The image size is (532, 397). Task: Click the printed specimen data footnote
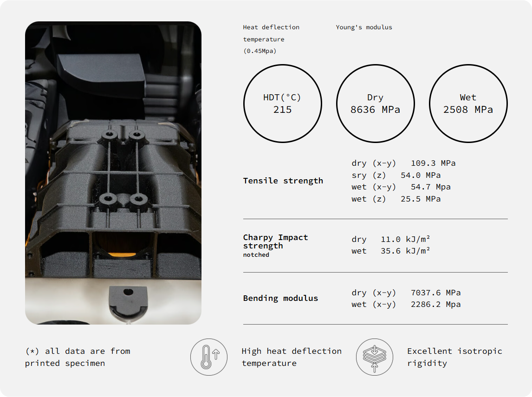78,357
